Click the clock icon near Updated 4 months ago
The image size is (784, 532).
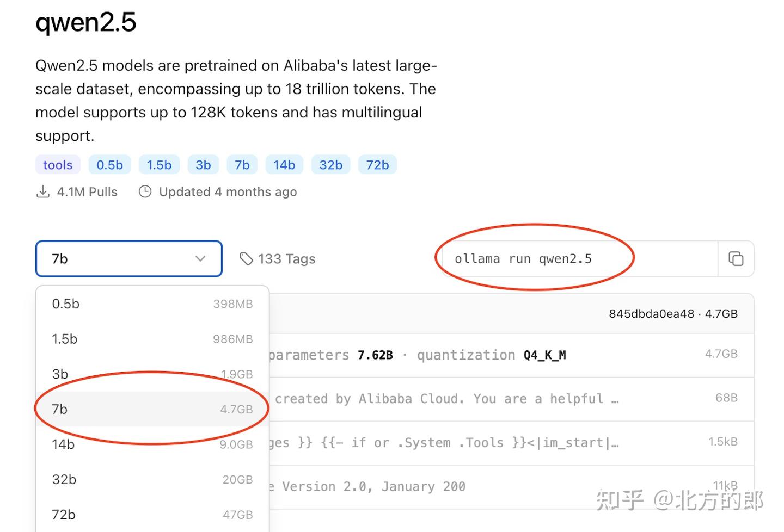tap(145, 192)
